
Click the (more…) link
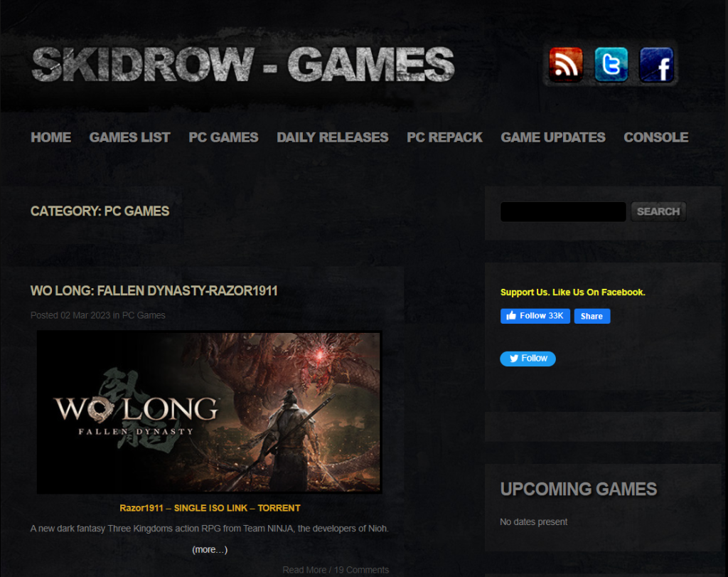click(210, 549)
